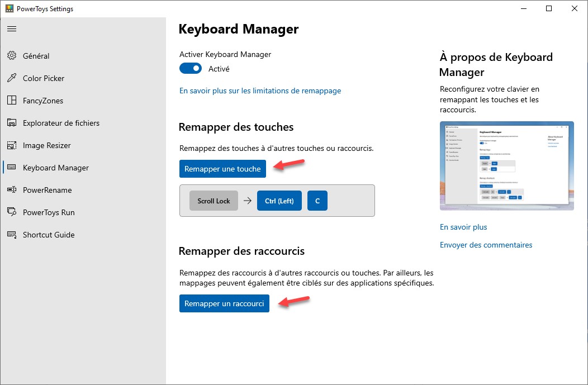
Task: Click the FancyZones layout icon
Action: tap(12, 101)
